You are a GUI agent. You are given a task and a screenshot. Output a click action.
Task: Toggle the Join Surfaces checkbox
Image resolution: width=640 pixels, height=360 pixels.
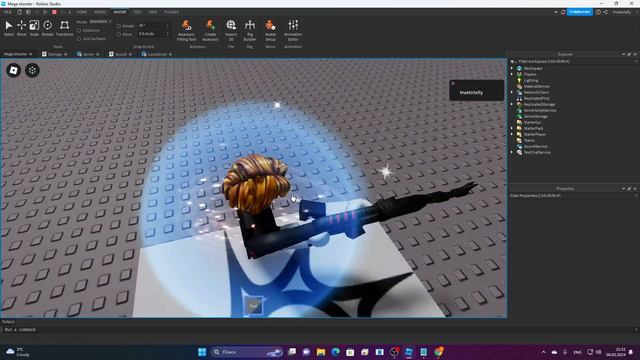(x=79, y=39)
